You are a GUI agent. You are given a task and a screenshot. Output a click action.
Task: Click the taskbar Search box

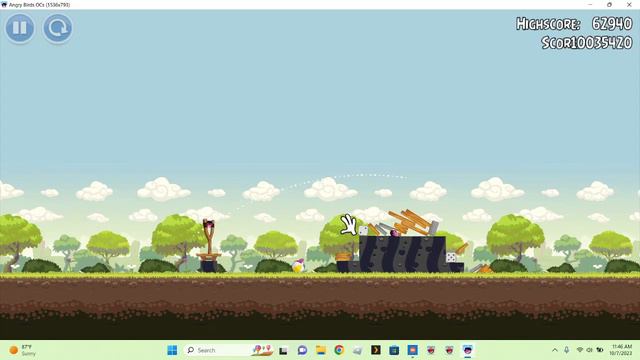click(229, 350)
